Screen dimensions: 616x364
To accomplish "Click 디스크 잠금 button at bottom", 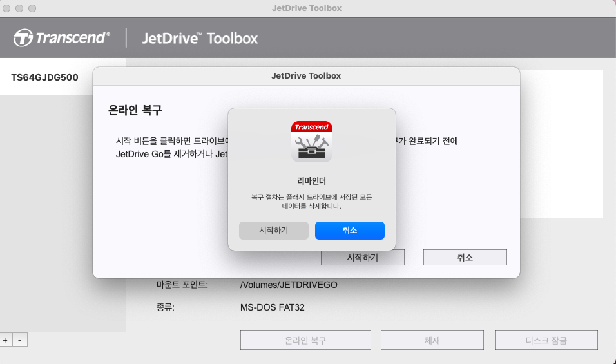I will (x=546, y=340).
